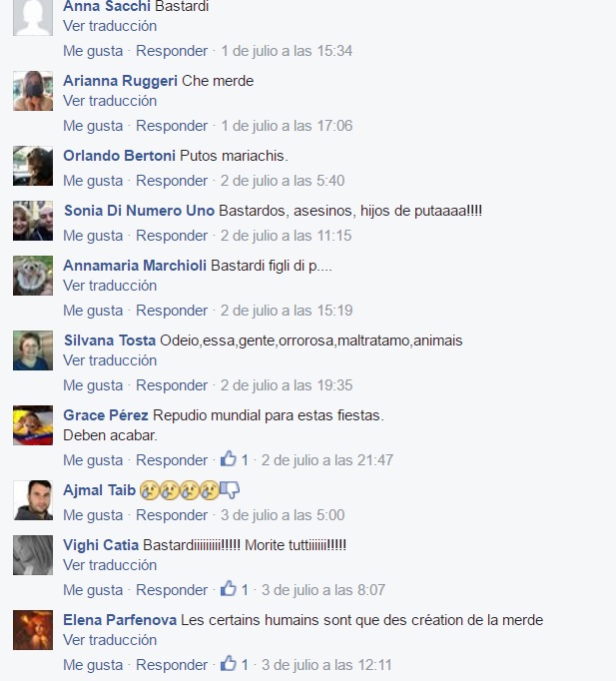The height and width of the screenshot is (681, 616).
Task: Click Elena Parfenova's avatar image
Action: pos(33,630)
